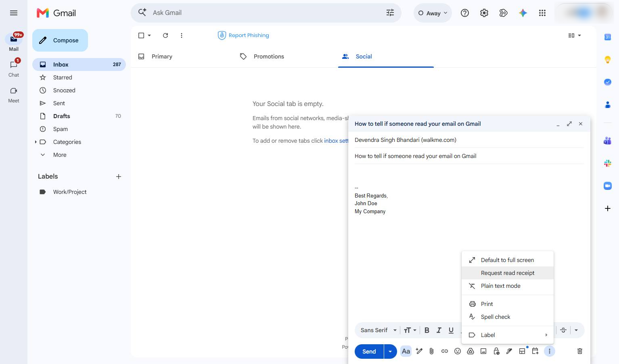This screenshot has height=364, width=619.
Task: Open more send options arrow
Action: 390,352
